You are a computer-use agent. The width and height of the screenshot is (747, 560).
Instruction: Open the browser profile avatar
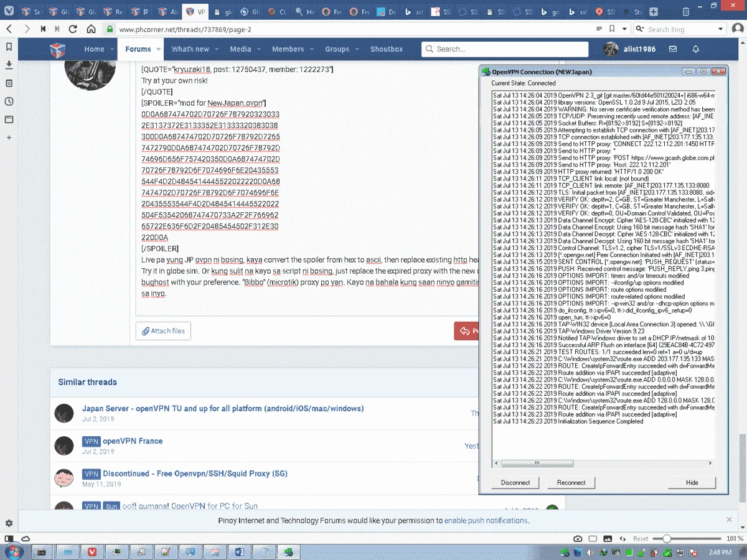click(737, 29)
